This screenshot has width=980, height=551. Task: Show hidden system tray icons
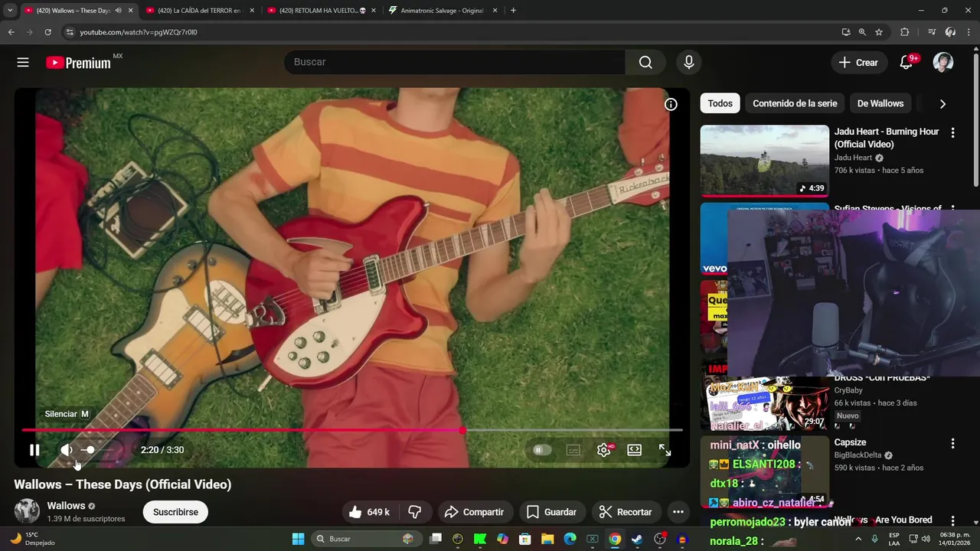coord(860,539)
